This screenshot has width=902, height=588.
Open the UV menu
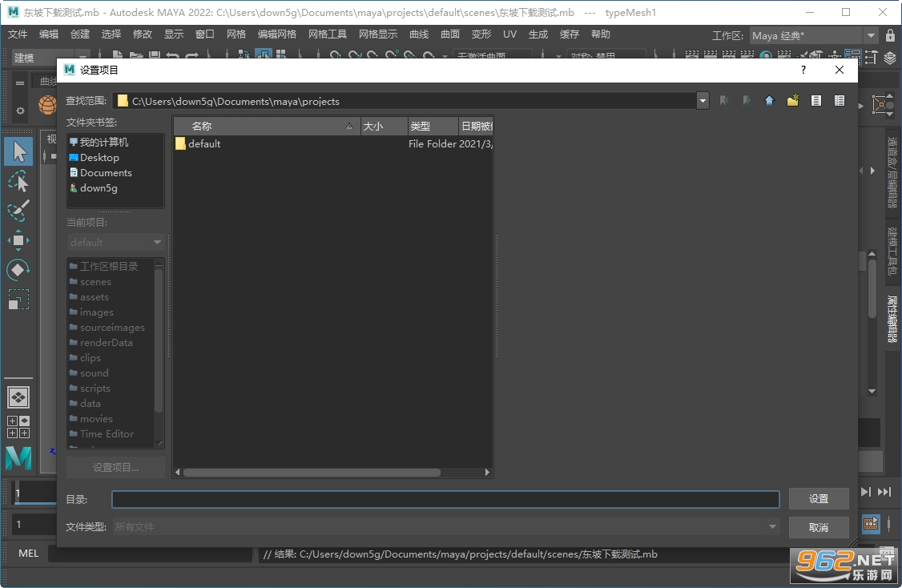pos(509,34)
